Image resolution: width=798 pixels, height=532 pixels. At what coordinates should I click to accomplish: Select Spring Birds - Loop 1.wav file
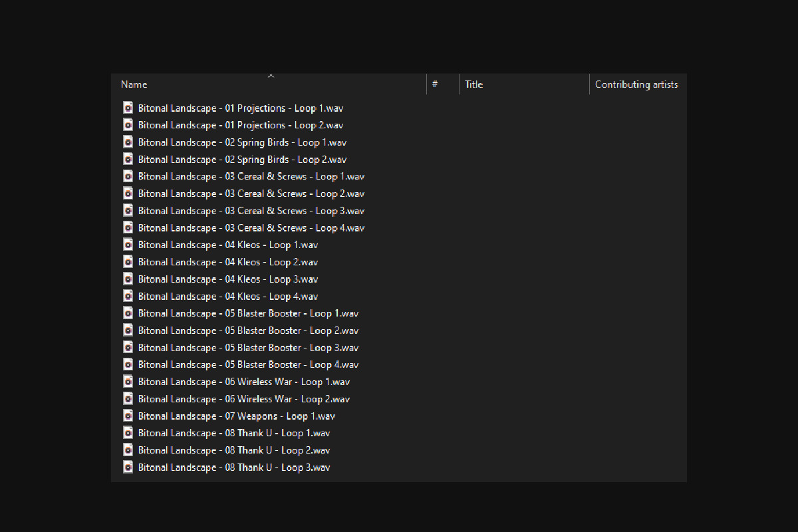[242, 142]
